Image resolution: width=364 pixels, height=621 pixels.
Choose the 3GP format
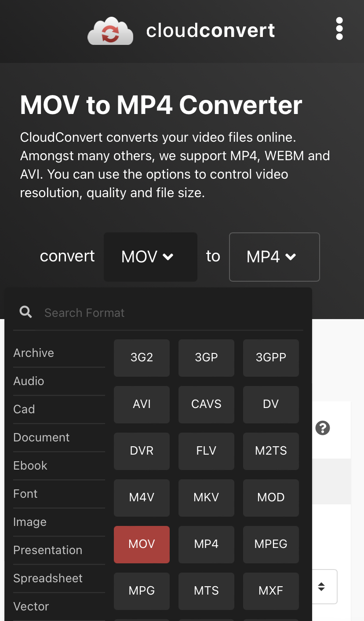pos(206,358)
